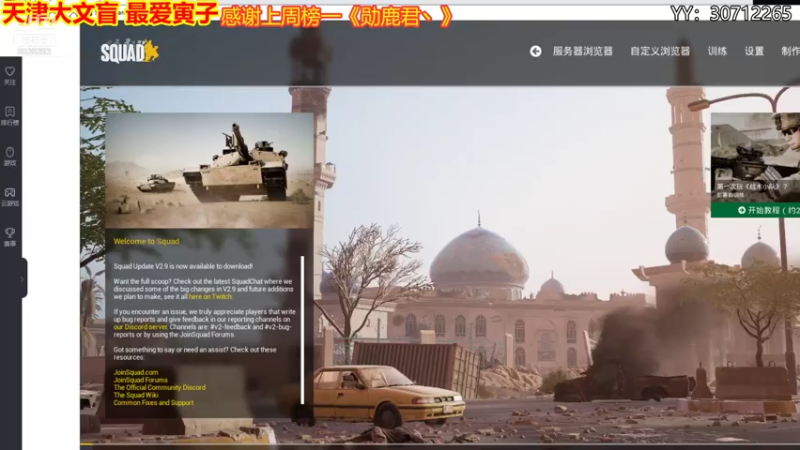800x450 pixels.
Task: Open the JoinSquad.com link
Action: (x=136, y=372)
